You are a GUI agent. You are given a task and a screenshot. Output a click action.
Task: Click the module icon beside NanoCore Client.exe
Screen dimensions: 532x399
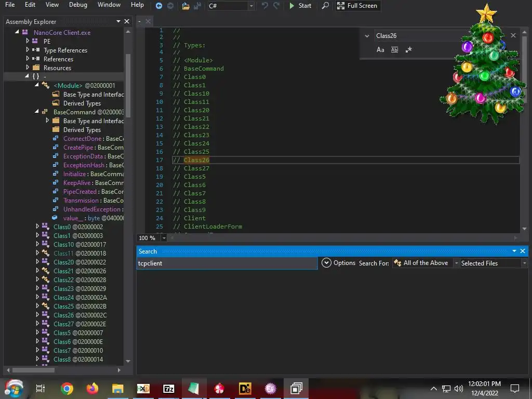tap(25, 32)
